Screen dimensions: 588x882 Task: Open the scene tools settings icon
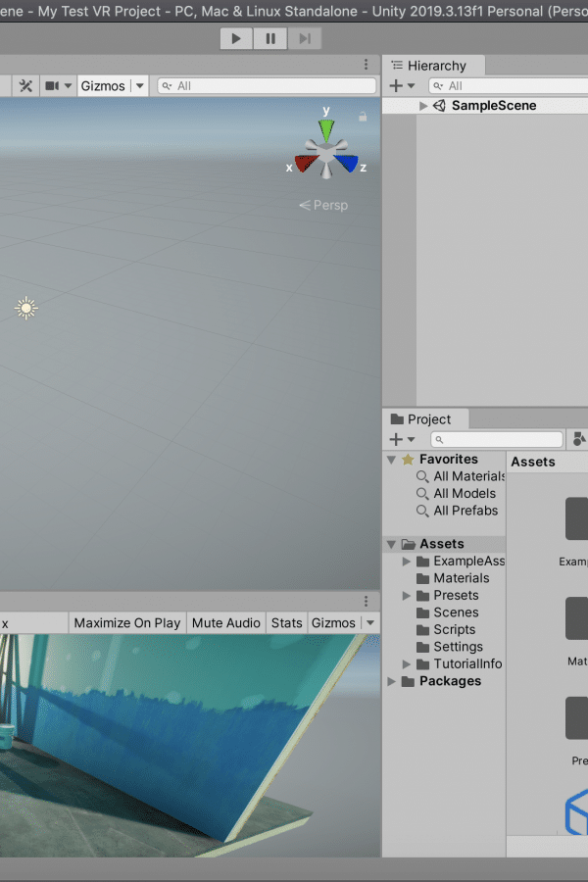pyautogui.click(x=25, y=86)
